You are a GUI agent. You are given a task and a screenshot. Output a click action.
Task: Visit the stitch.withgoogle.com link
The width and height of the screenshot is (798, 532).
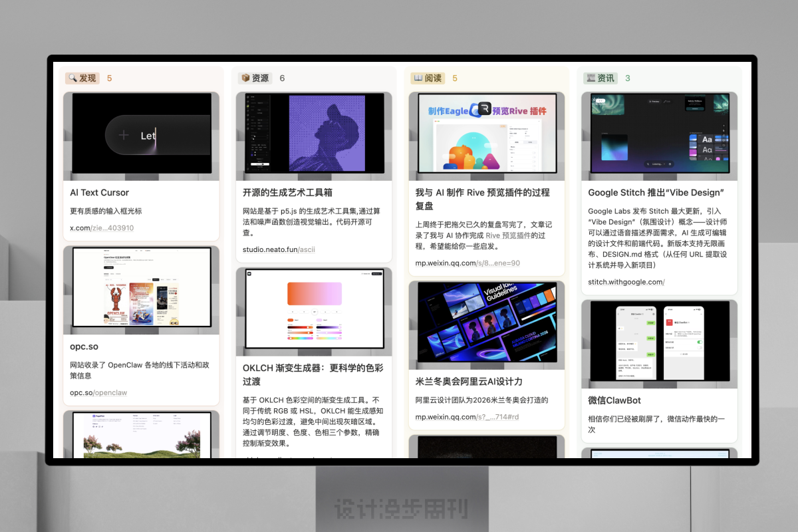pos(626,282)
